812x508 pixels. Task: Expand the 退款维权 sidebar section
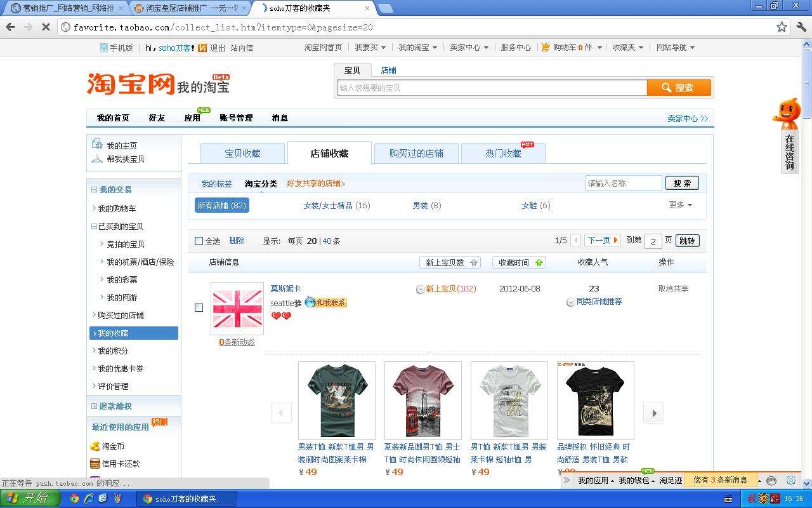[x=95, y=406]
